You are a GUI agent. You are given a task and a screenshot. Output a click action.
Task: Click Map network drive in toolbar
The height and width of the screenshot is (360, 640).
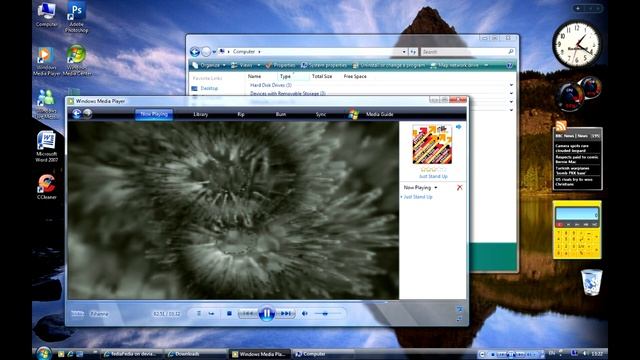click(x=454, y=65)
